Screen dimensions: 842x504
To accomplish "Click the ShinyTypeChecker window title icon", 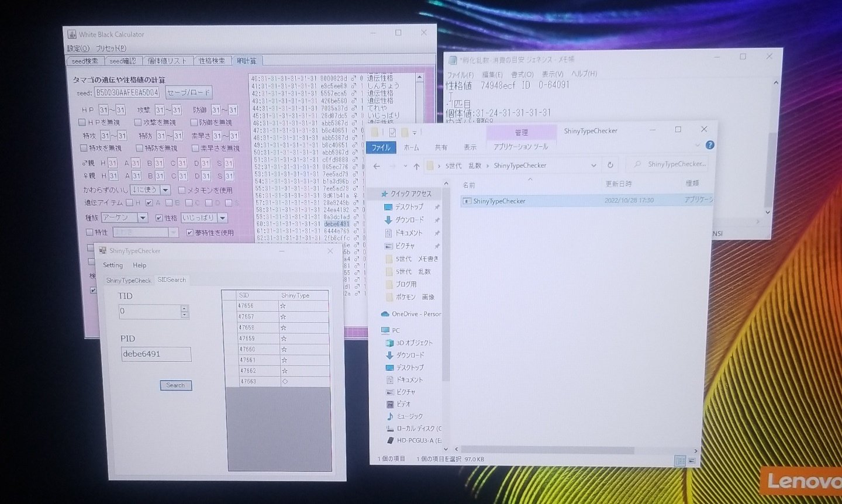I will tap(102, 251).
